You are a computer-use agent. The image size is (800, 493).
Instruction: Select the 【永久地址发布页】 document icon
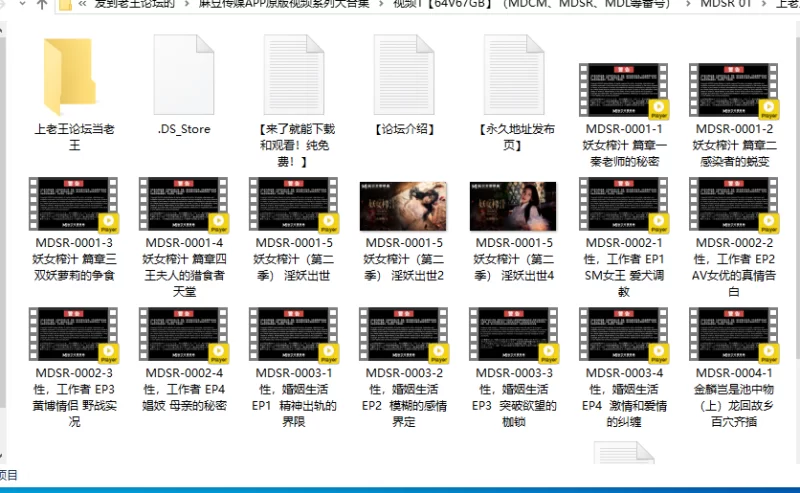514,75
